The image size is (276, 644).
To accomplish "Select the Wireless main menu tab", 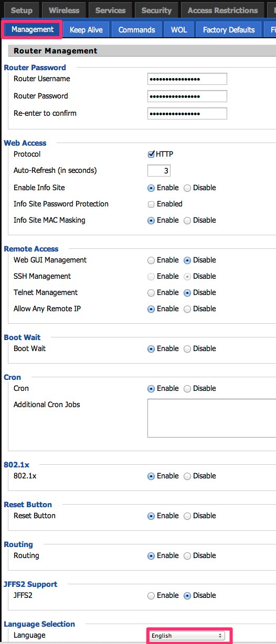I will (64, 10).
